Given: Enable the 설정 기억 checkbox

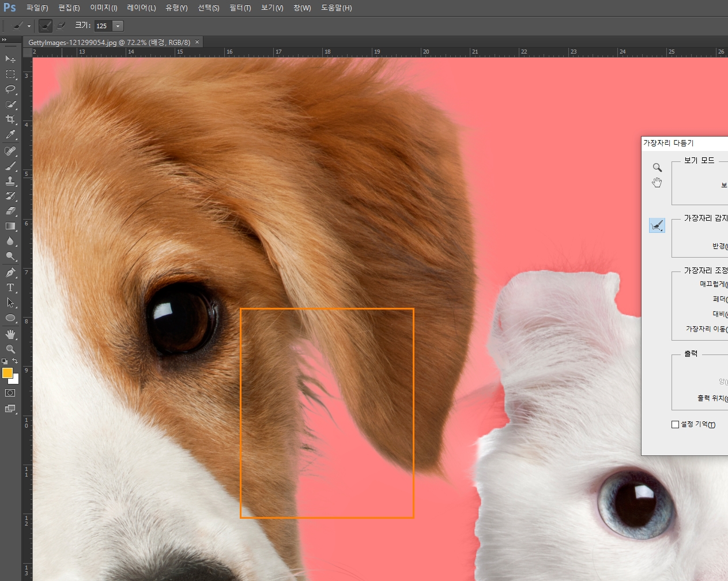Looking at the screenshot, I should click(676, 425).
